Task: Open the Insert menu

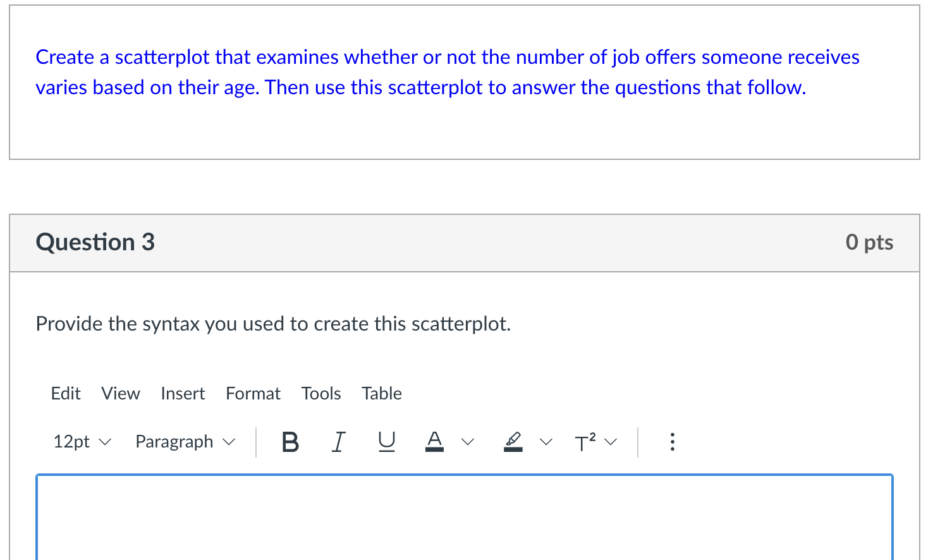Action: pyautogui.click(x=183, y=393)
